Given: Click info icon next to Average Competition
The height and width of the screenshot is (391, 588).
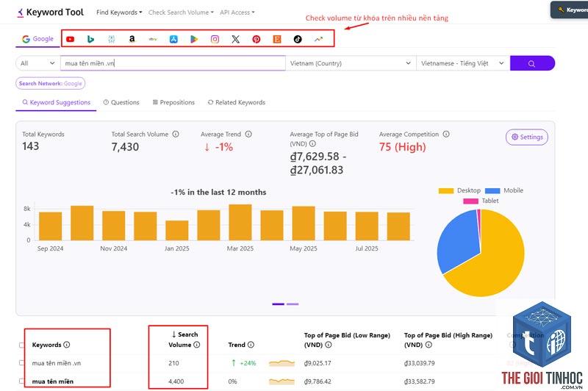Looking at the screenshot, I should 446,134.
